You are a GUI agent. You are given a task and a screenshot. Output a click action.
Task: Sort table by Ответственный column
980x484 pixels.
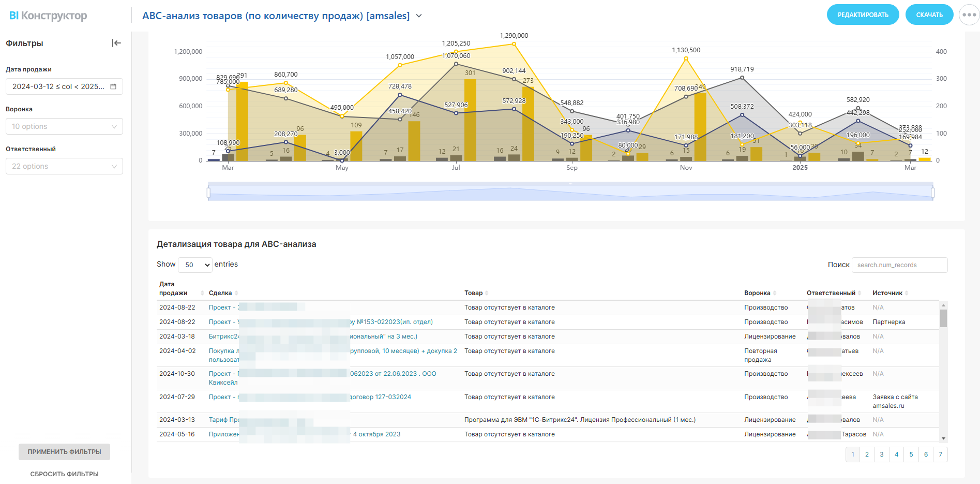(x=860, y=293)
